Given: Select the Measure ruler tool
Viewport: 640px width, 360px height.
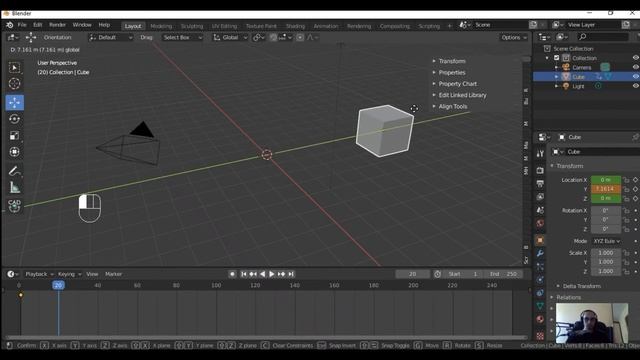Looking at the screenshot, I should point(14,187).
